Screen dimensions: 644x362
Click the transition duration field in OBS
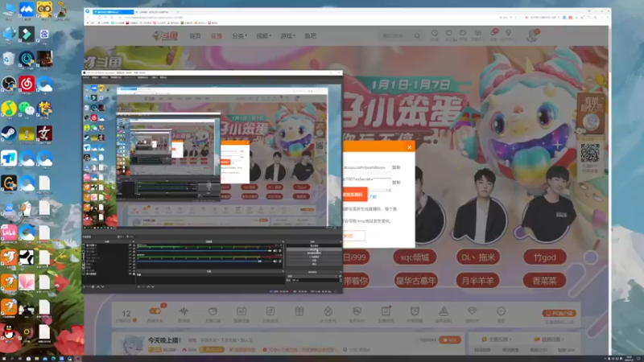click(314, 280)
